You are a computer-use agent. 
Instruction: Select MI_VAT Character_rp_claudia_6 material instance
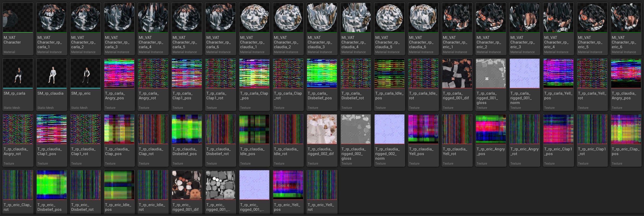click(x=423, y=29)
